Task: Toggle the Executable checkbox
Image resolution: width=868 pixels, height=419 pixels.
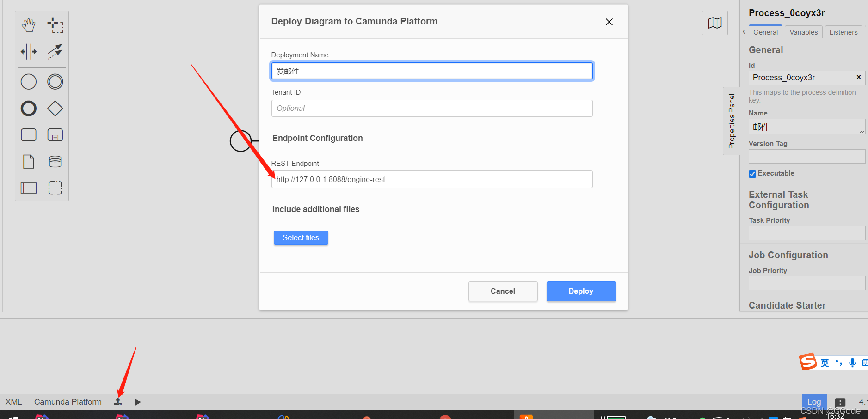Action: click(x=752, y=174)
